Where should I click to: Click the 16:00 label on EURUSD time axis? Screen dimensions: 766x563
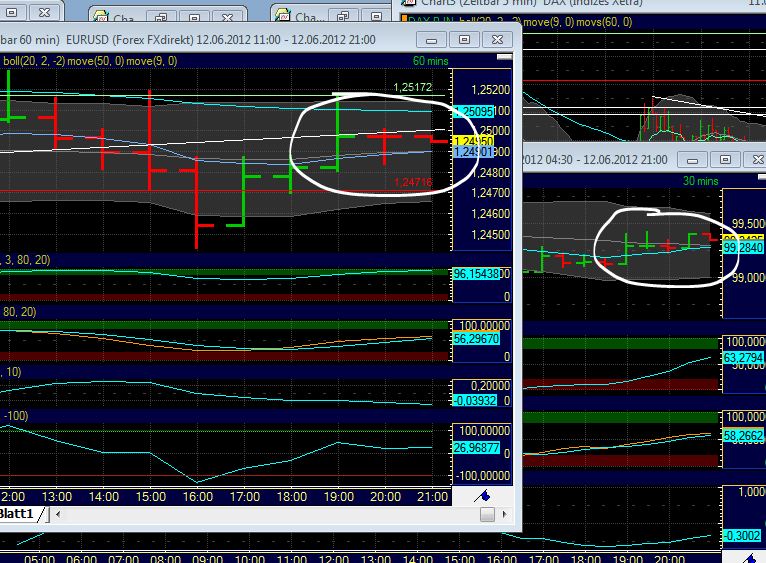point(198,497)
